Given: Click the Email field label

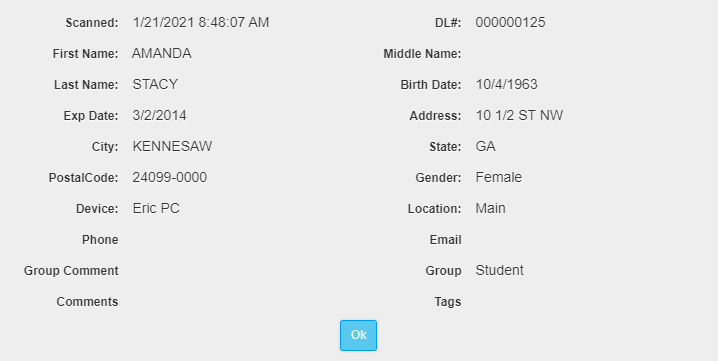Looking at the screenshot, I should (x=445, y=240).
